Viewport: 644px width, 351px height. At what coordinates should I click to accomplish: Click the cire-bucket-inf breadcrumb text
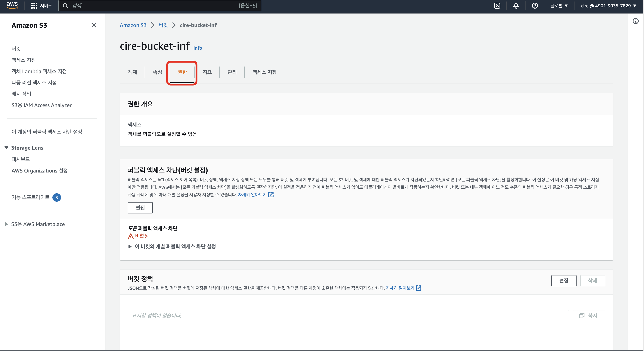pyautogui.click(x=198, y=25)
